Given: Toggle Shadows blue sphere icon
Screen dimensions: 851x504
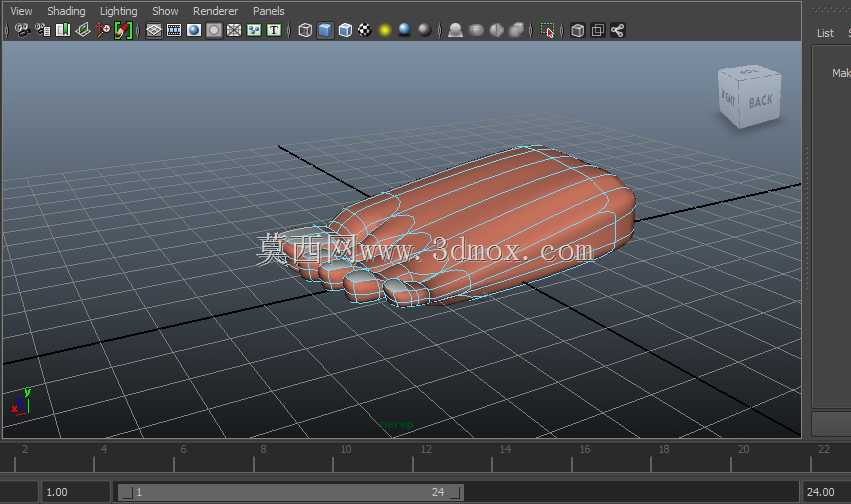Looking at the screenshot, I should click(x=404, y=30).
